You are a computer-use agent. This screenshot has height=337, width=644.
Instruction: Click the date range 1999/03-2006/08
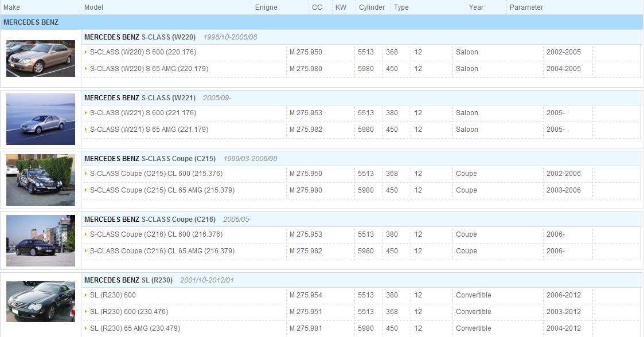point(250,158)
